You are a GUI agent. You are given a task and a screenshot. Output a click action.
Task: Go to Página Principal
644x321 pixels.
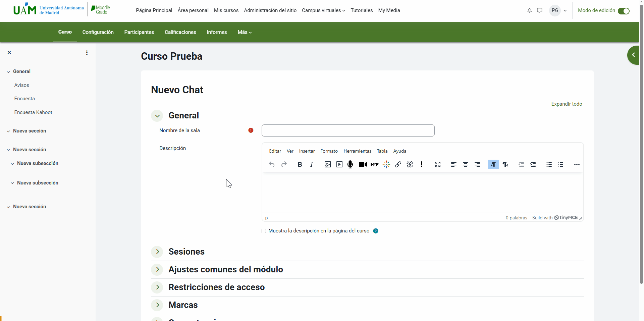point(154,10)
